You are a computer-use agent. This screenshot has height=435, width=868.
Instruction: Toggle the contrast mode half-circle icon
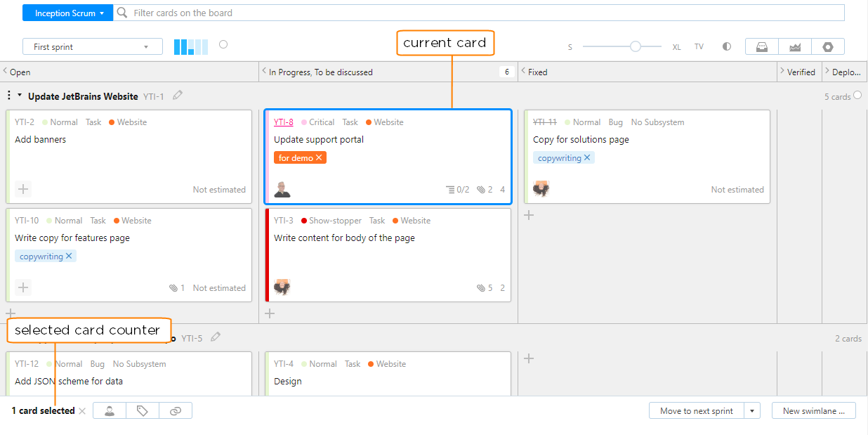727,47
